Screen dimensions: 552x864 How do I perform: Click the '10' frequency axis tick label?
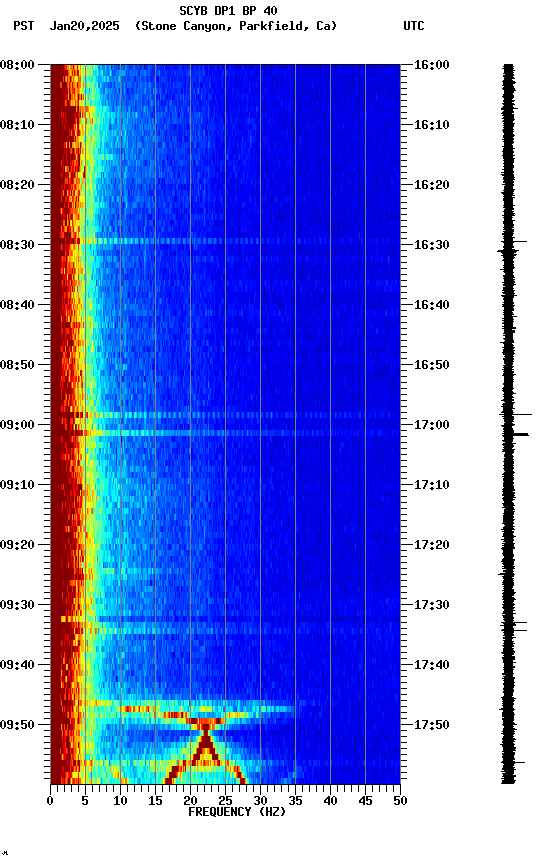tap(120, 801)
